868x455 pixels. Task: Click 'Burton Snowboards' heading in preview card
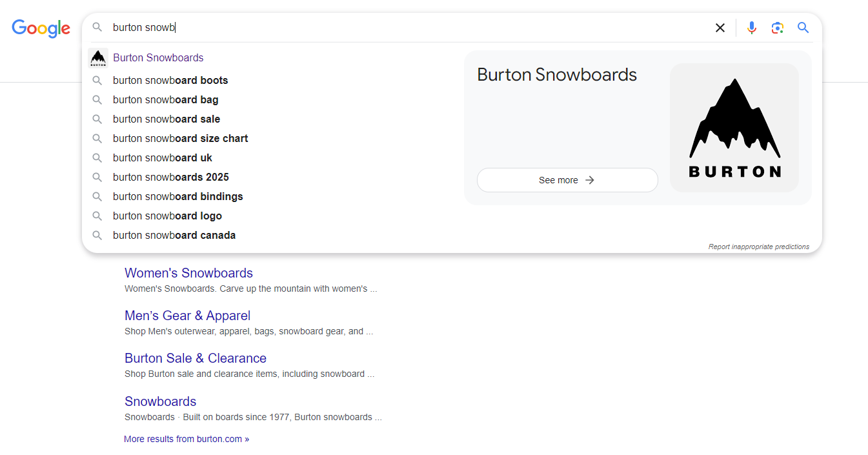[x=557, y=75]
